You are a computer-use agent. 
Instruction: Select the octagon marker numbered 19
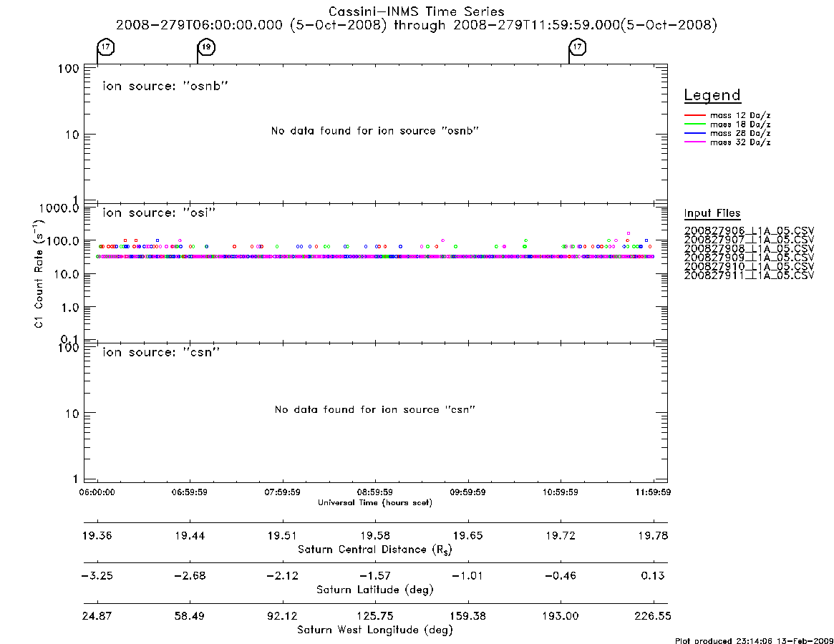(x=206, y=47)
